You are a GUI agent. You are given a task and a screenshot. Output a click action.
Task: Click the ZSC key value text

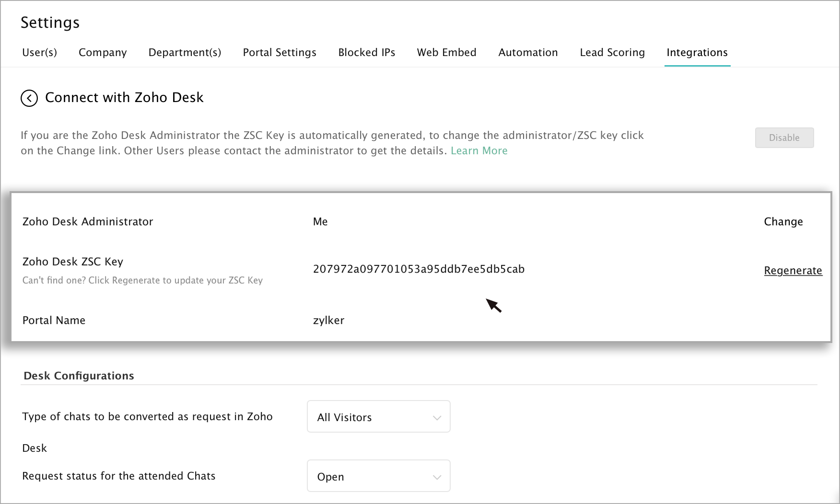pyautogui.click(x=419, y=269)
